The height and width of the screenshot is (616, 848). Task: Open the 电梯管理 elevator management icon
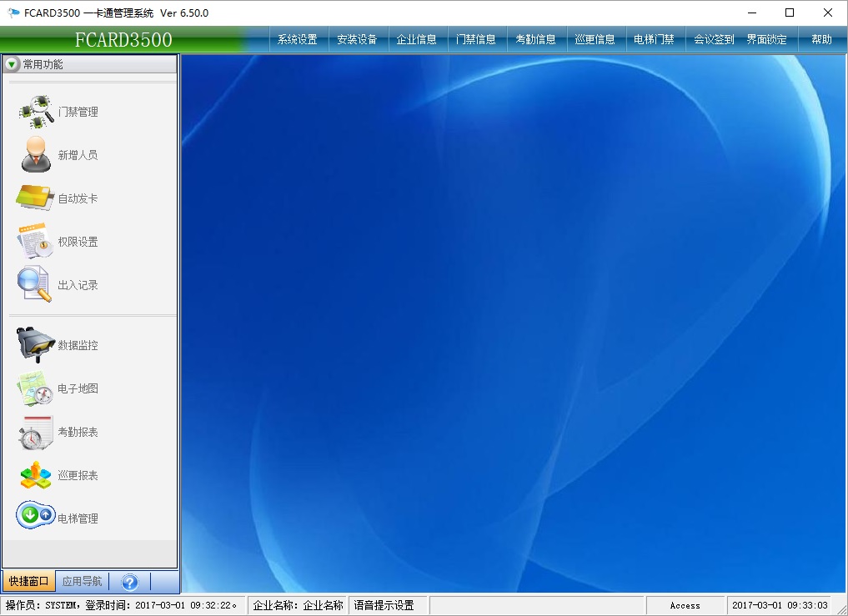(35, 515)
